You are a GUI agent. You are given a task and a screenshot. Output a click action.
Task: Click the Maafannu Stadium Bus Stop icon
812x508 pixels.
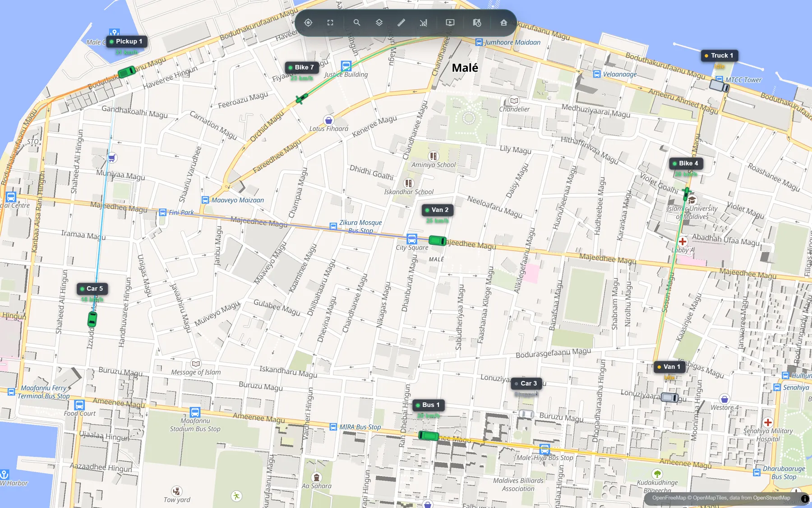(x=195, y=412)
